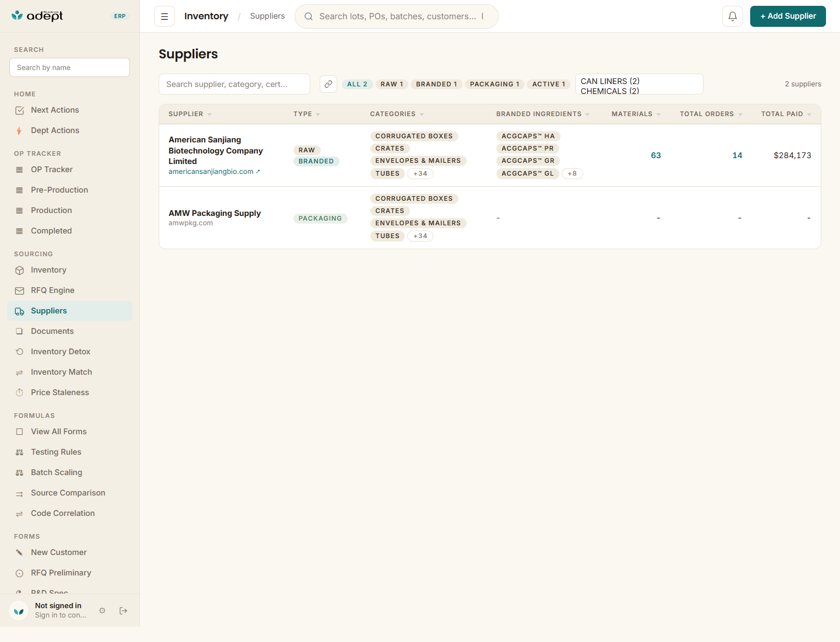Focus the Search supplier, category, cert field
The height and width of the screenshot is (642, 840).
(x=235, y=84)
